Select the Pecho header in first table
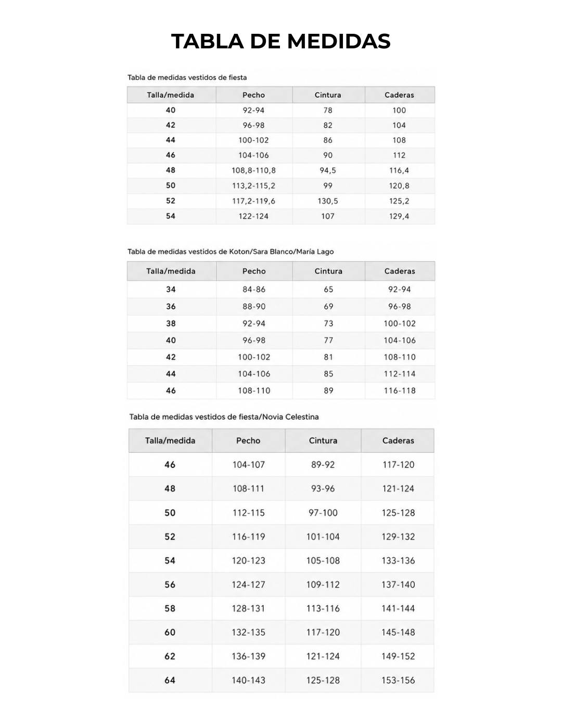The image size is (562, 728). pos(253,95)
